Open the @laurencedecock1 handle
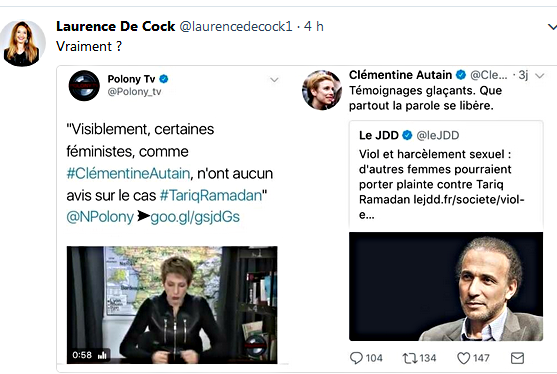Image resolution: width=557 pixels, height=374 pixels. click(236, 26)
